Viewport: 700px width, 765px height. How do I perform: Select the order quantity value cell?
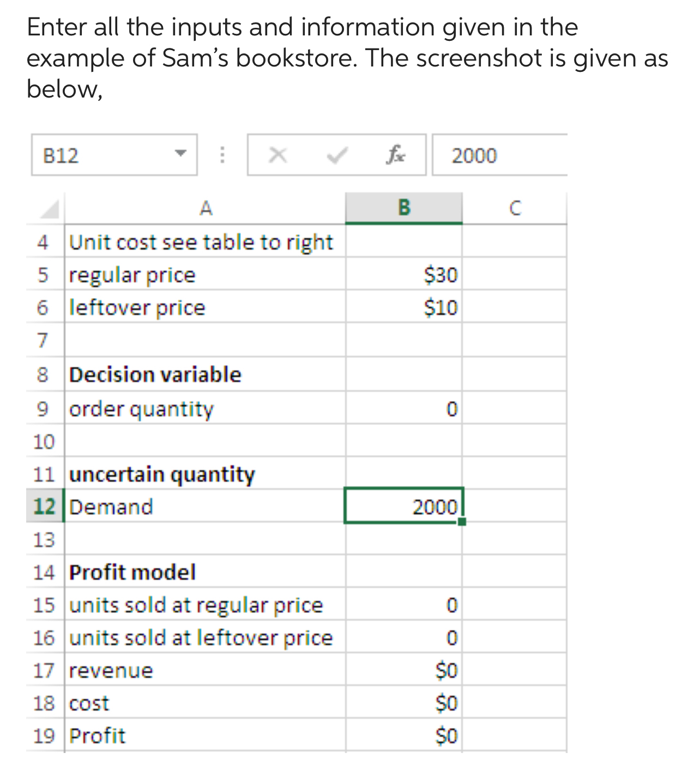pyautogui.click(x=403, y=409)
